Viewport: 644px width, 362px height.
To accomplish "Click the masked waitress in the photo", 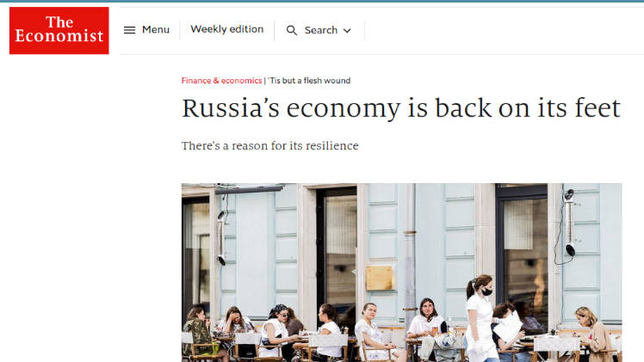I will tap(480, 318).
